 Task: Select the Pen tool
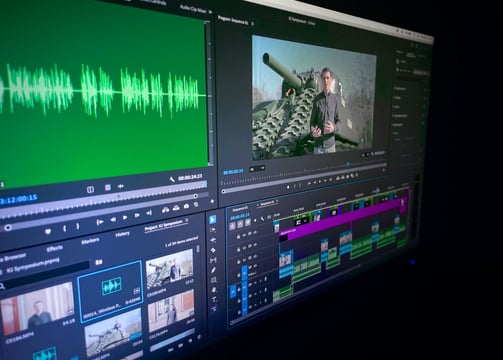point(213,270)
